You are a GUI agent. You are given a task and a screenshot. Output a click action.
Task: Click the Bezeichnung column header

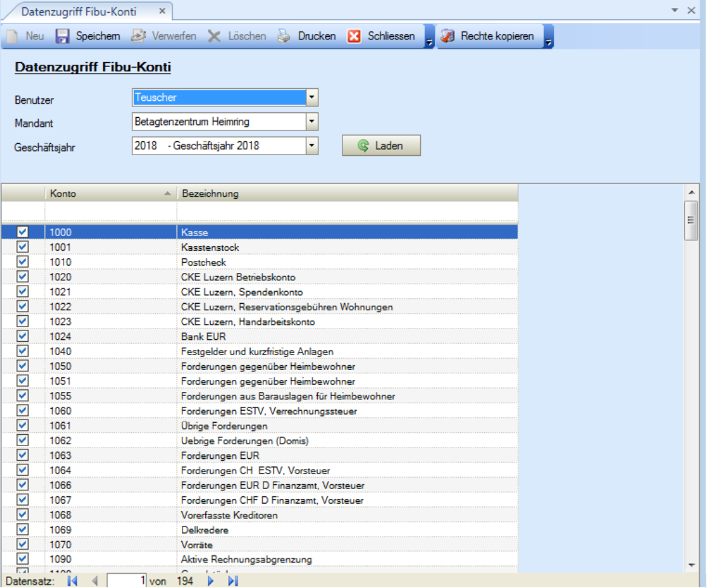coord(346,193)
